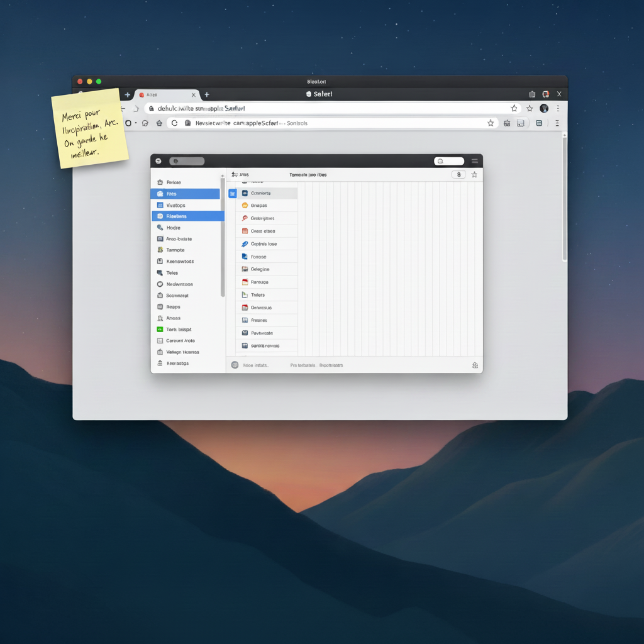The height and width of the screenshot is (644, 644).
Task: Click the sidebar's vertical scrollbar
Action: coord(223,239)
